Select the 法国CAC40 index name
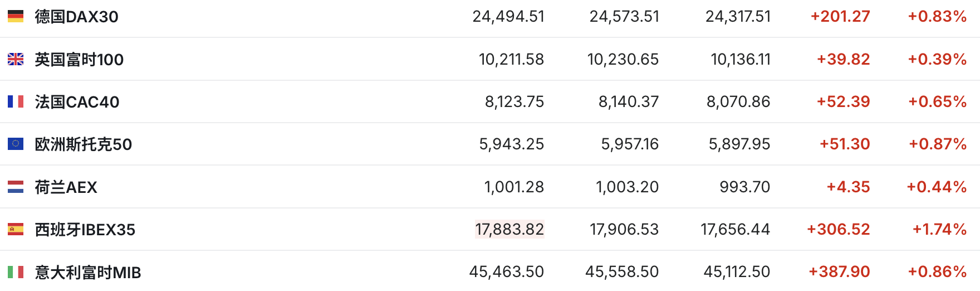Viewport: 980px width, 291px height. [77, 102]
